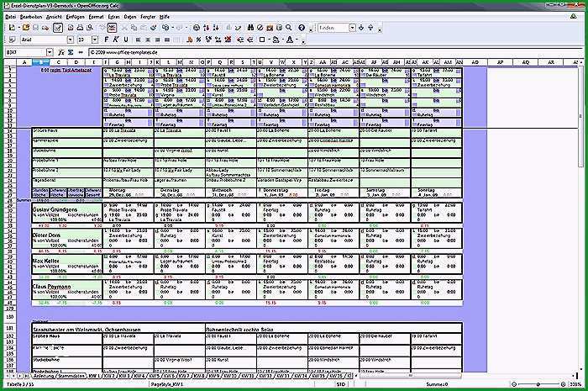The width and height of the screenshot is (588, 391).
Task: Open the Name Box cell reference dropdown
Action: pyautogui.click(x=50, y=52)
